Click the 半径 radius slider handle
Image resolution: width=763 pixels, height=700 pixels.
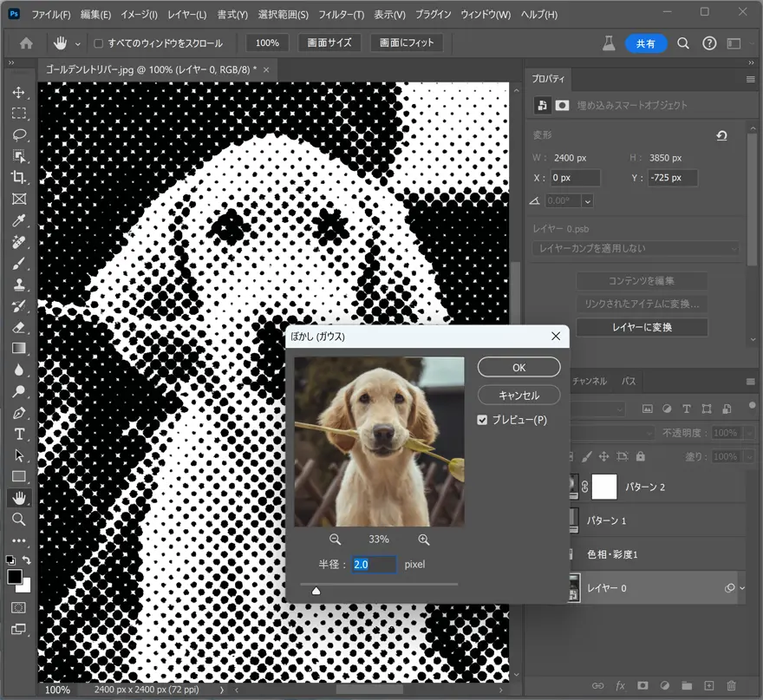pos(316,591)
